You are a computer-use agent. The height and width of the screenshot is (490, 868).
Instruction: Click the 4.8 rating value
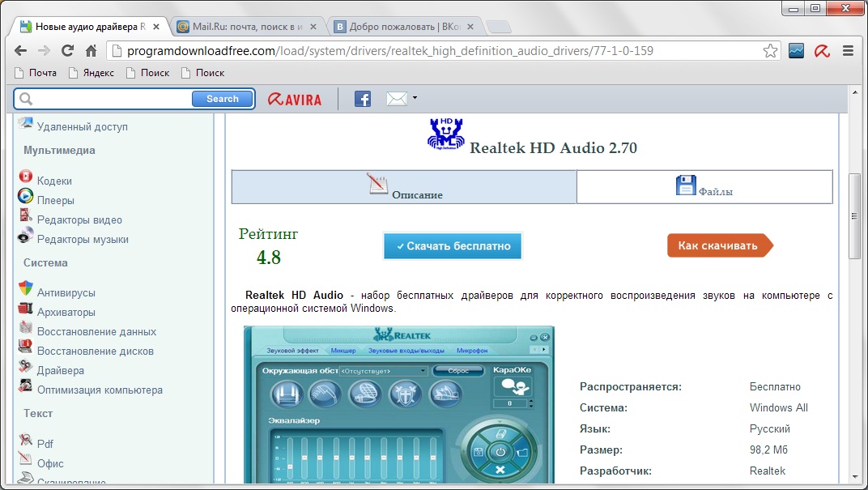click(269, 258)
